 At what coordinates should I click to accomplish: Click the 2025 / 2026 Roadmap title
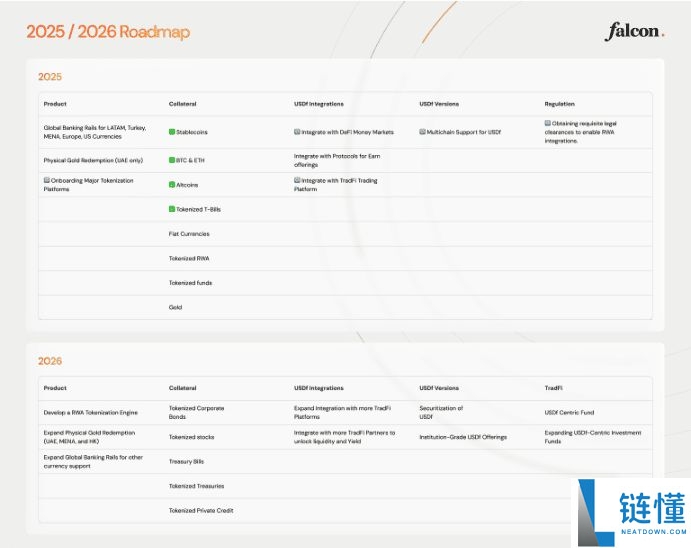pos(108,32)
